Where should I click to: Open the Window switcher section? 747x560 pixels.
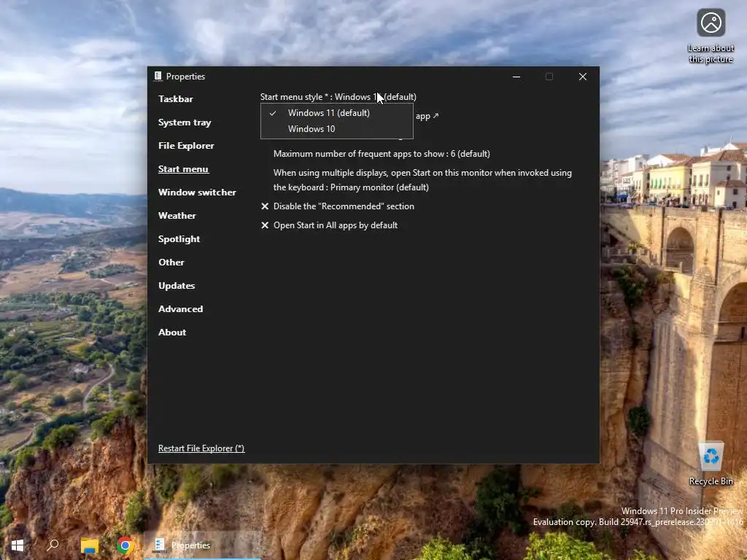197,192
